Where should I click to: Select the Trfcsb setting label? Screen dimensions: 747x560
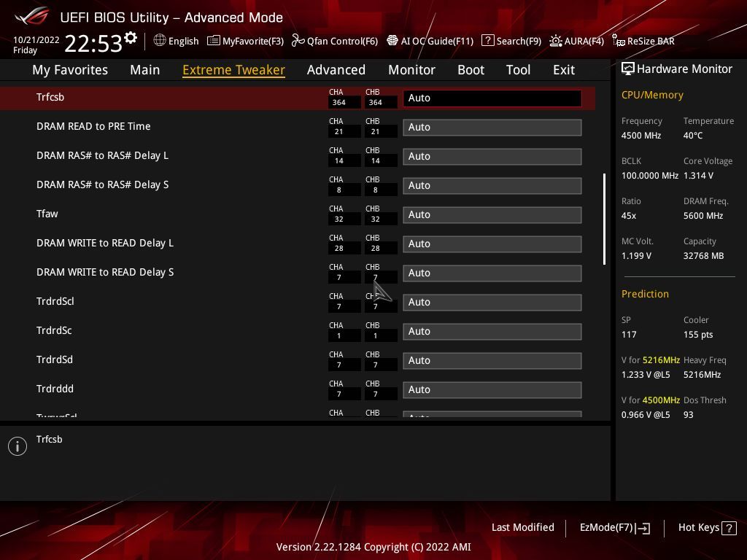pos(50,97)
